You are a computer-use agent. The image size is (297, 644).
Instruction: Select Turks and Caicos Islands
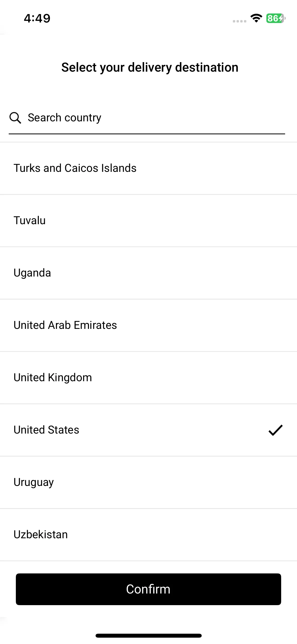(148, 168)
